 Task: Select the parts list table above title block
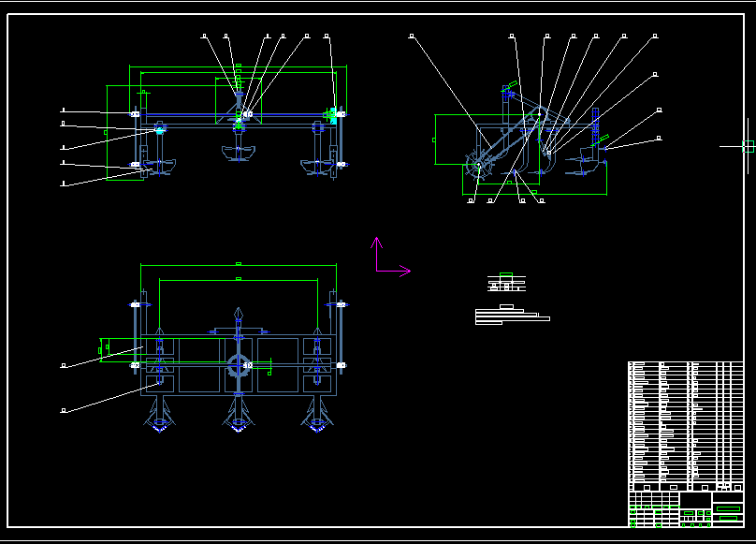coord(686,426)
